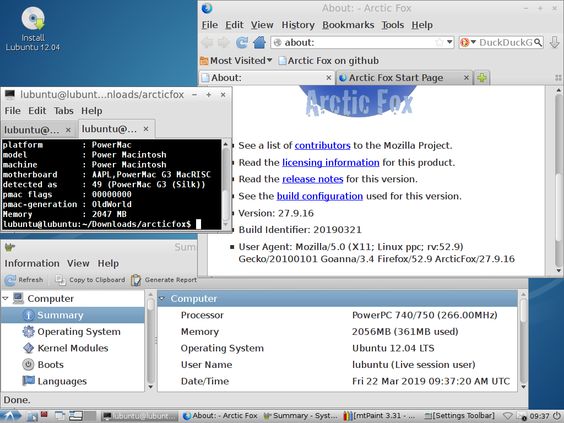
Task: Open a new tab with the green plus
Action: (x=482, y=78)
